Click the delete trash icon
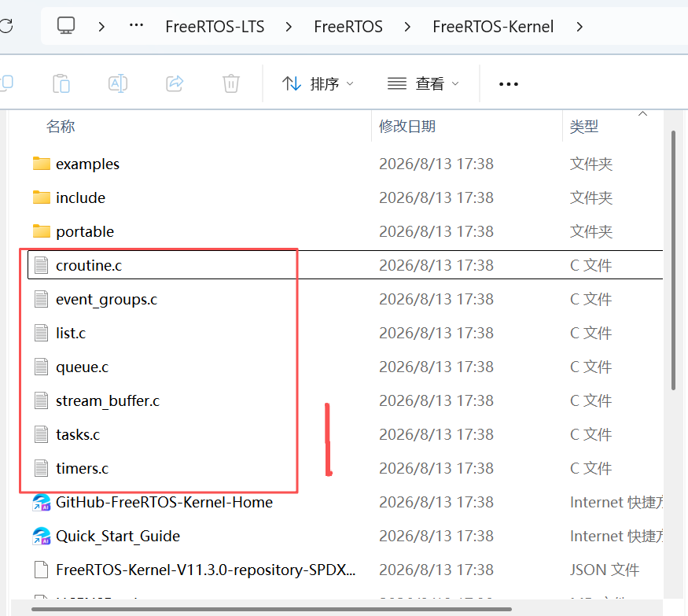Screen dimensions: 688x616 pos(231,83)
